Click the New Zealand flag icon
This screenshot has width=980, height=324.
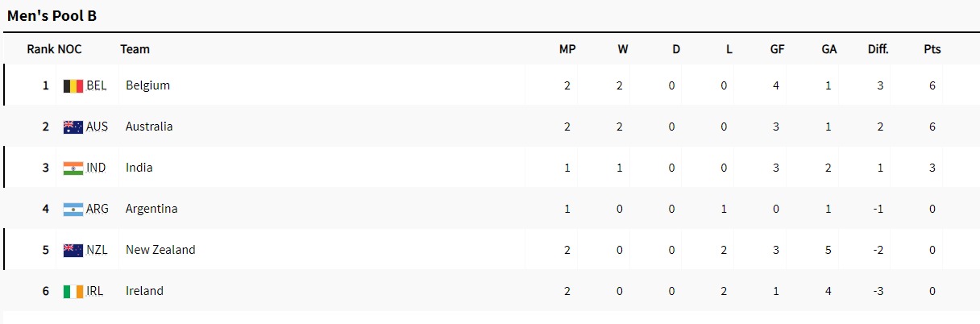click(73, 250)
